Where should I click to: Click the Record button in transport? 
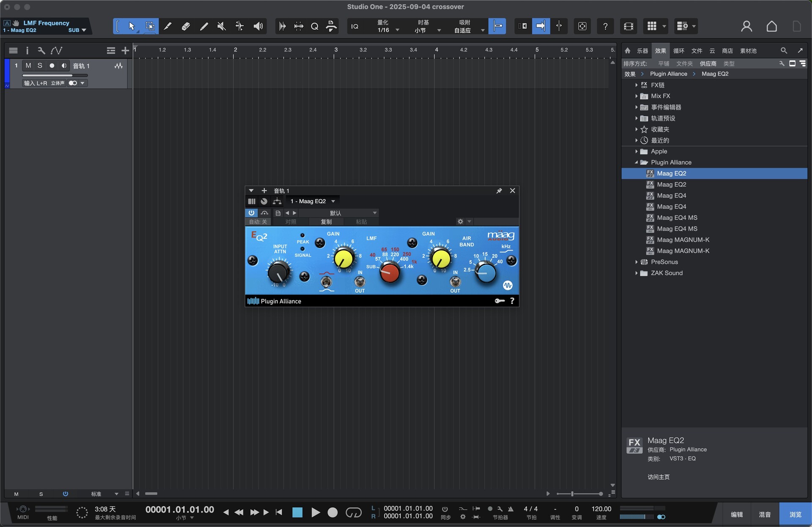point(333,513)
